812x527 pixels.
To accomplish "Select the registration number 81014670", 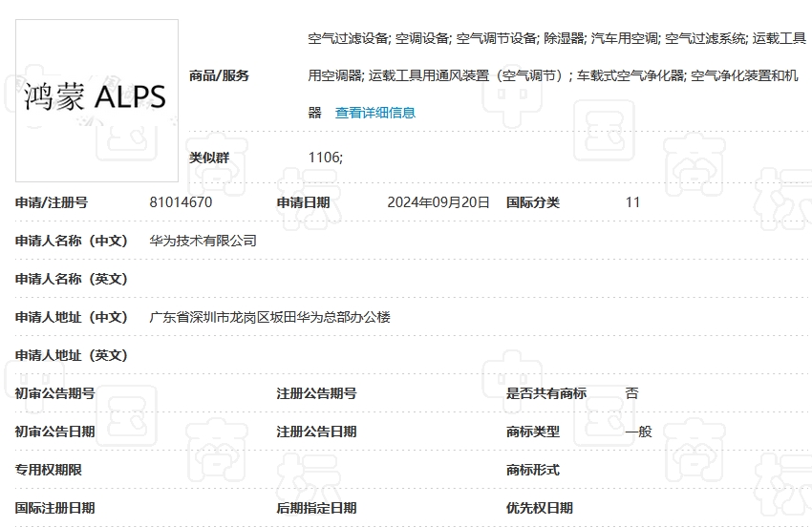I will point(181,202).
